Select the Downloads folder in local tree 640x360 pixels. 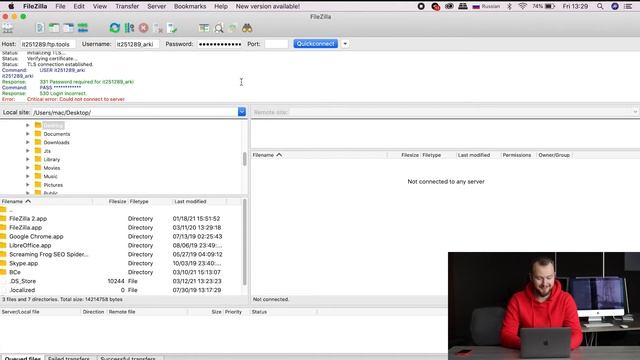tap(56, 142)
